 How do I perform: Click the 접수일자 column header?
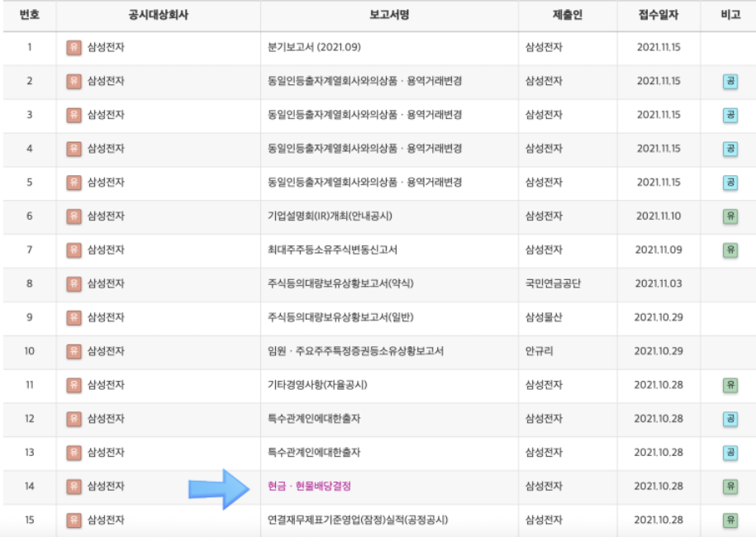click(x=659, y=15)
